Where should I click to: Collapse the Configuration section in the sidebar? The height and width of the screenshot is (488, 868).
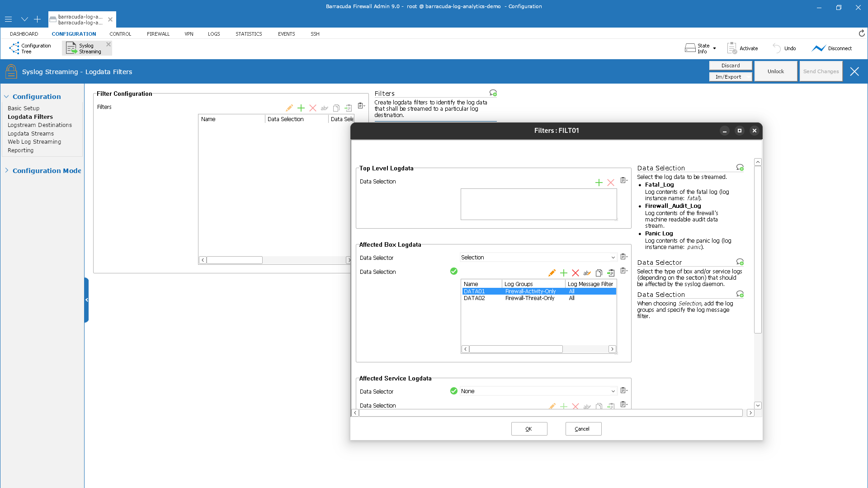click(7, 97)
